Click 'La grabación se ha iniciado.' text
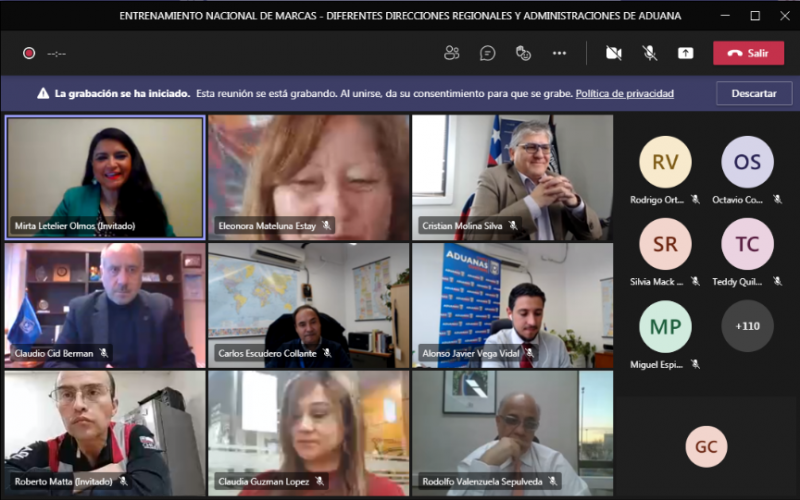This screenshot has width=800, height=500. click(x=122, y=93)
